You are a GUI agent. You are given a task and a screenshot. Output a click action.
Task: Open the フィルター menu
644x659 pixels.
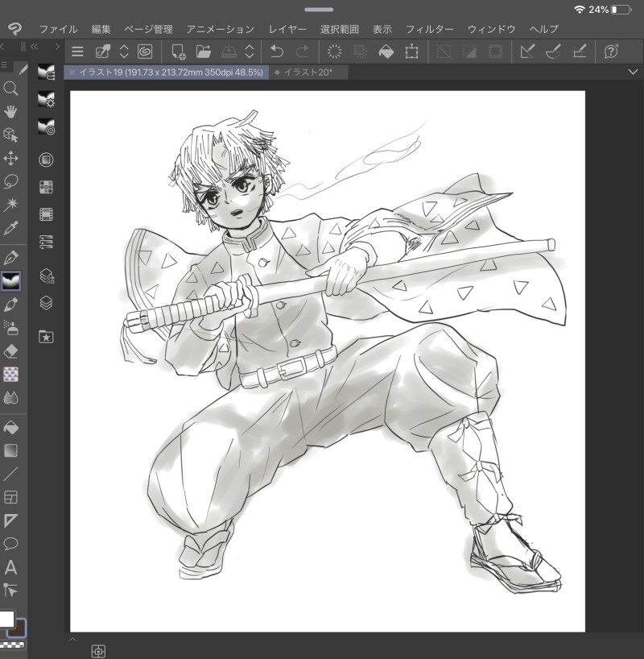pos(429,29)
